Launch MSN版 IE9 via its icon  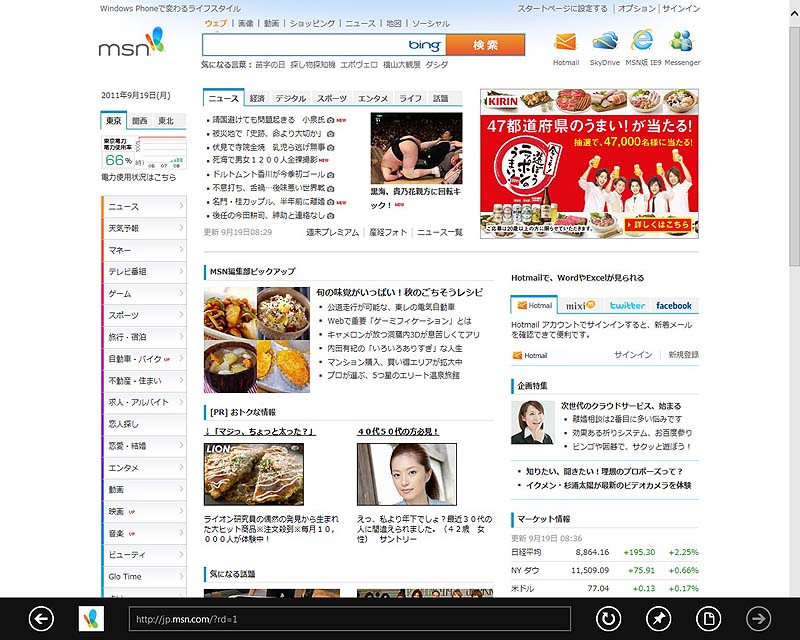tap(642, 40)
